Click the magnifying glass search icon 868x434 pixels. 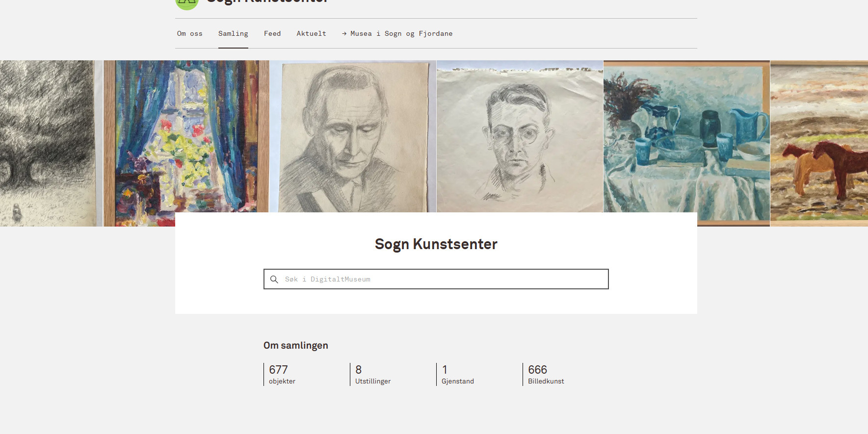274,280
